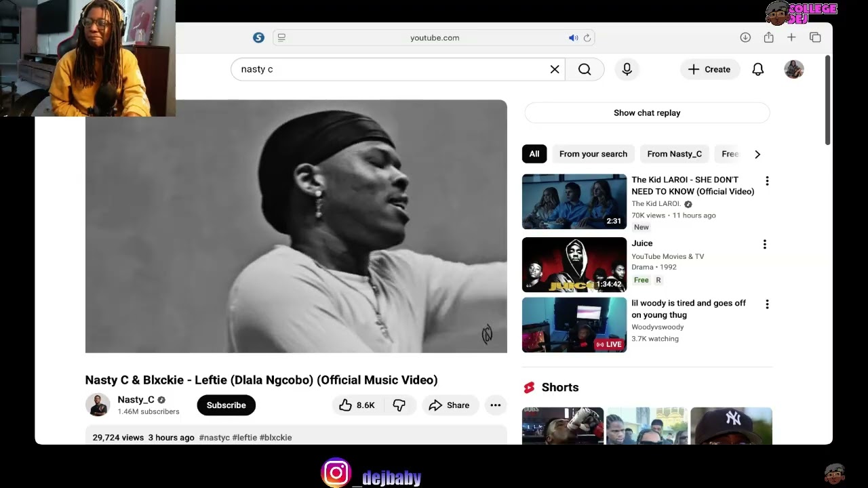Screen dimensions: 868x488
Task: Select the From Nasty_C chip
Action: [x=674, y=154]
